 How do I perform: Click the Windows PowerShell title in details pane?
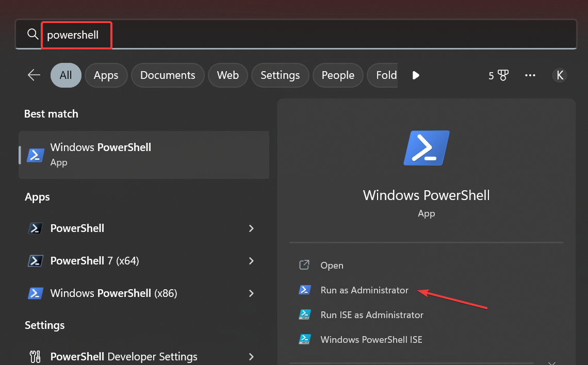427,195
